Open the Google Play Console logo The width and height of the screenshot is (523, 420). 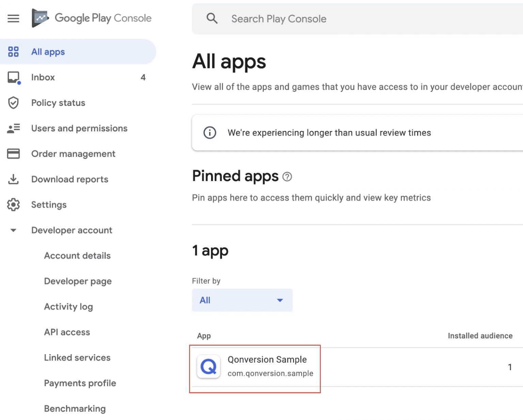coord(91,18)
